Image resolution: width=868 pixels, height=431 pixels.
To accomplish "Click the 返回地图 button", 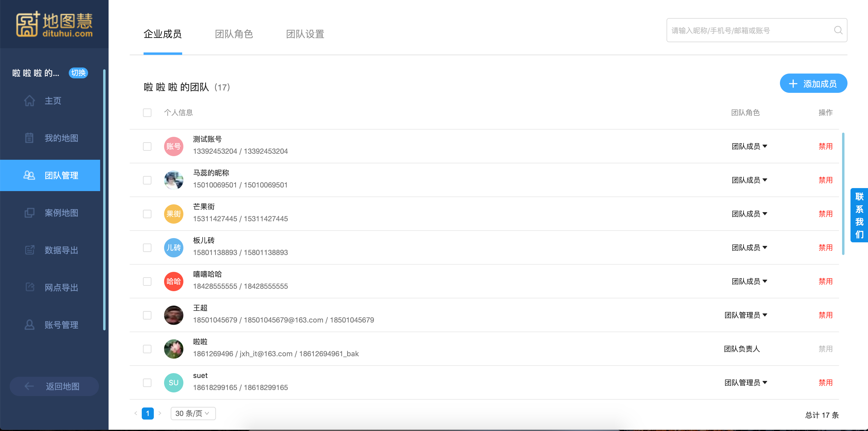I will coord(54,386).
